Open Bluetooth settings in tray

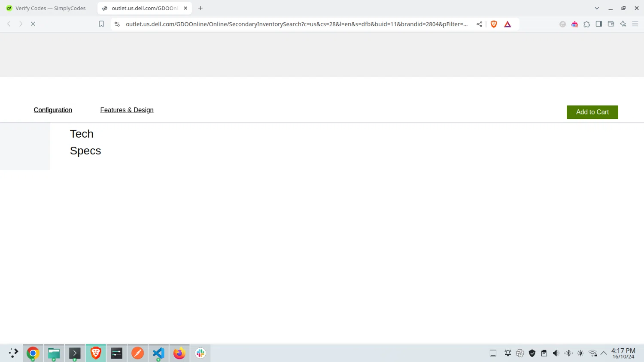(x=568, y=353)
